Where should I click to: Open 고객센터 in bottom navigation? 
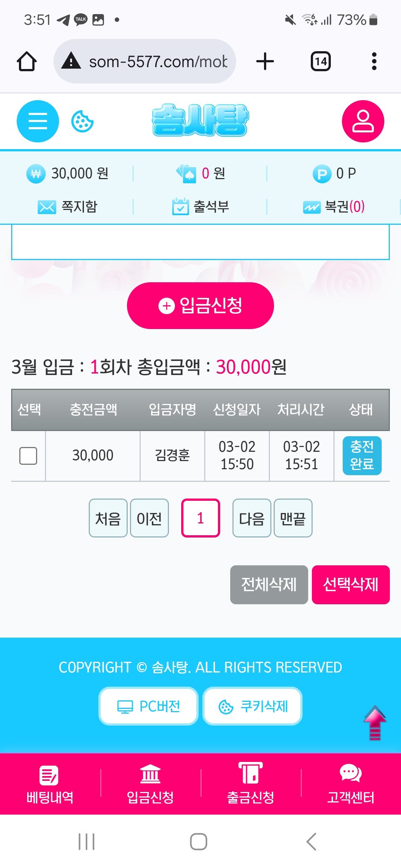pos(351,784)
